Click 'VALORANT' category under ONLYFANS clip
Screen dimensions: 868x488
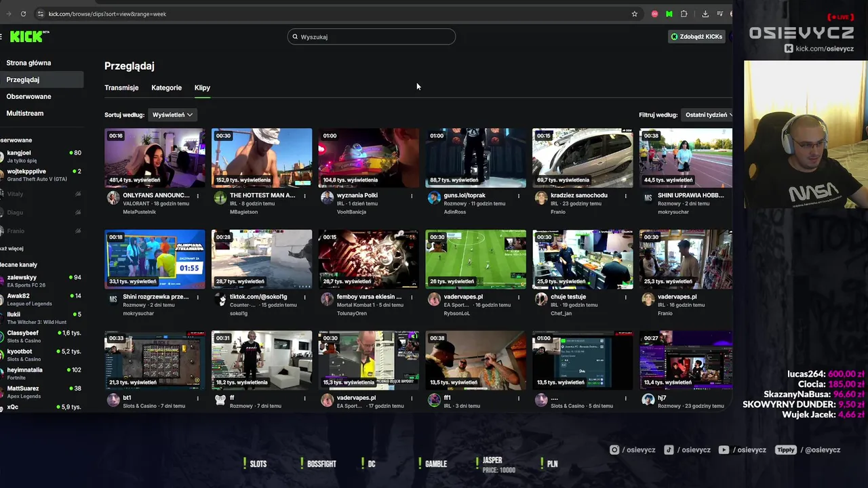coord(136,203)
